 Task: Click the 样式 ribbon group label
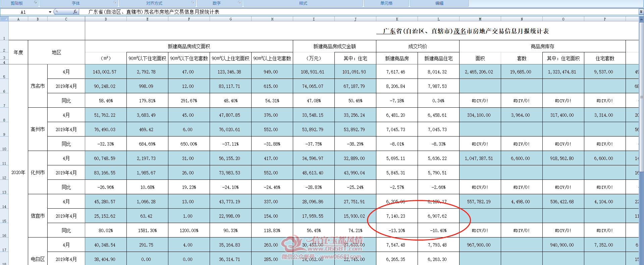click(303, 3)
